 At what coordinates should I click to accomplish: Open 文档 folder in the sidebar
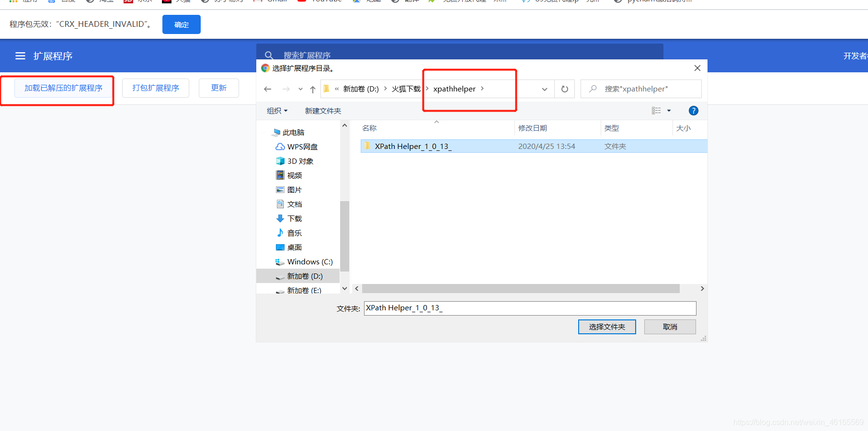tap(289, 204)
